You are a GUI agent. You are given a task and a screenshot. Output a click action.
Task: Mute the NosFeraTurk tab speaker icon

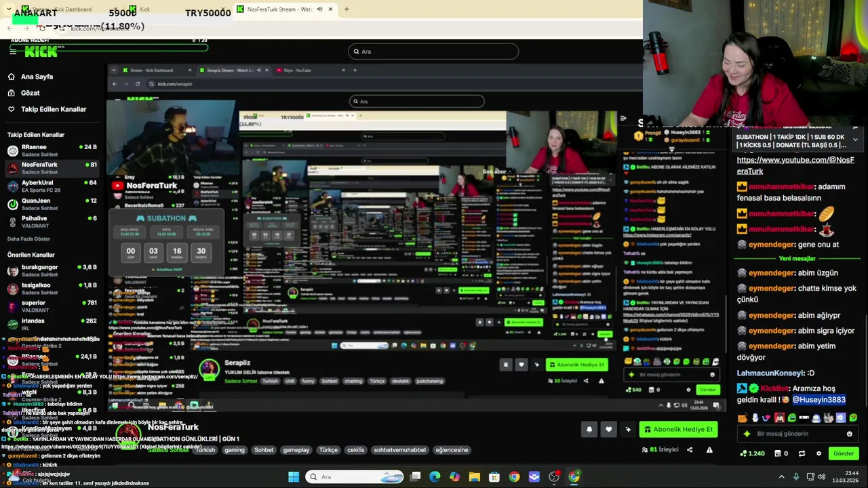pos(319,9)
